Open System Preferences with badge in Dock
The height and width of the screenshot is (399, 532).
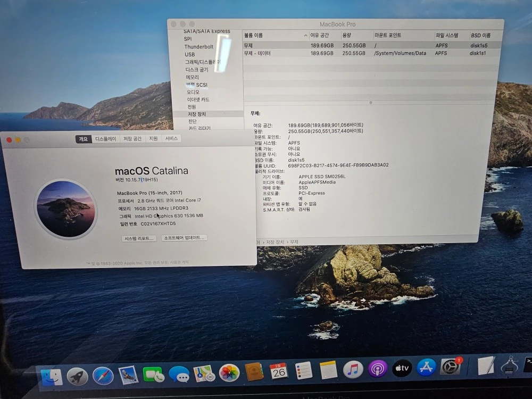(x=451, y=367)
